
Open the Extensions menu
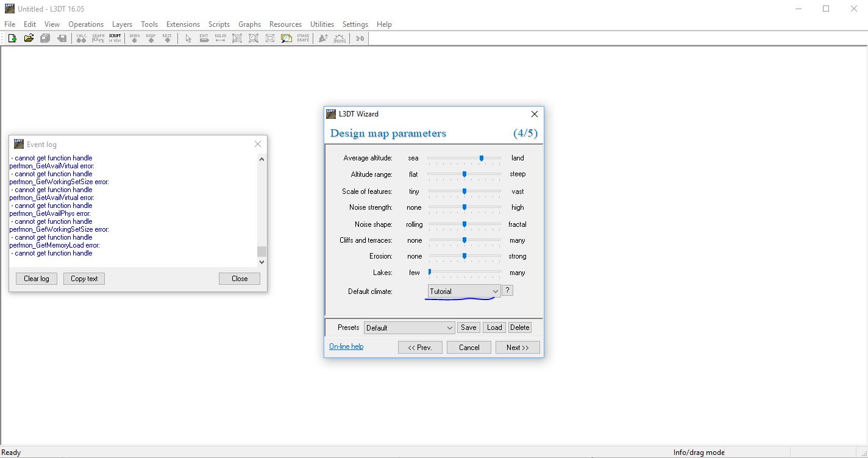[183, 24]
